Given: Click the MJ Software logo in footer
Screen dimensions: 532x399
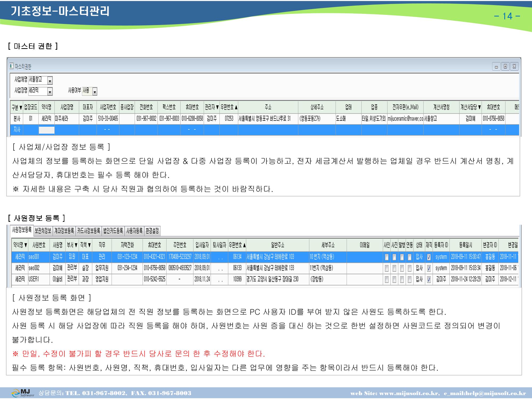Looking at the screenshot, I should coord(23,393).
